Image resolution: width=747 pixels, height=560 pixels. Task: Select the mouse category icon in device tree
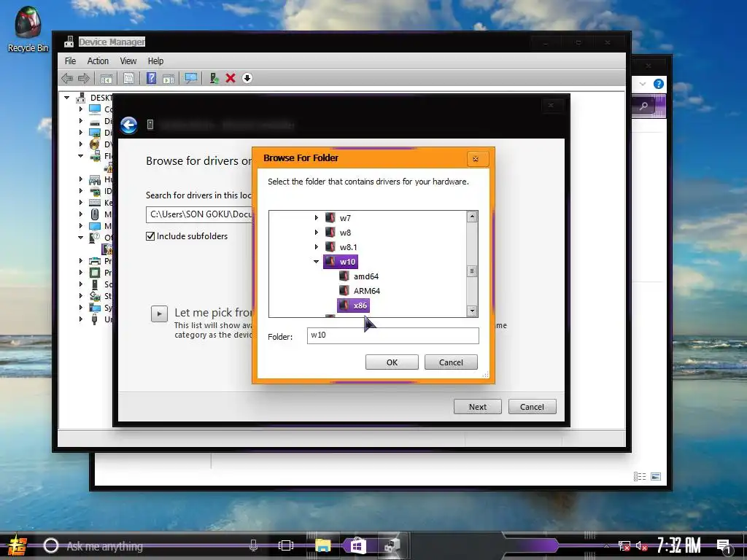(95, 214)
